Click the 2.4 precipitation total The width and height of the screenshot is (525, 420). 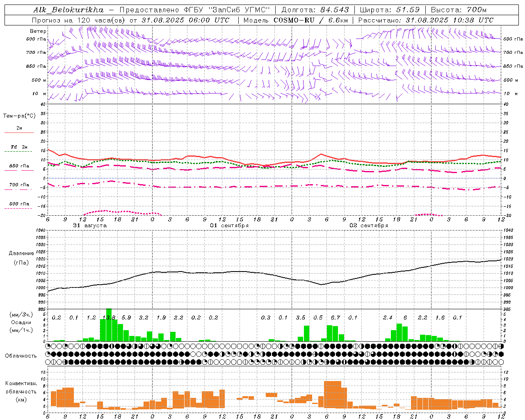coord(388,317)
